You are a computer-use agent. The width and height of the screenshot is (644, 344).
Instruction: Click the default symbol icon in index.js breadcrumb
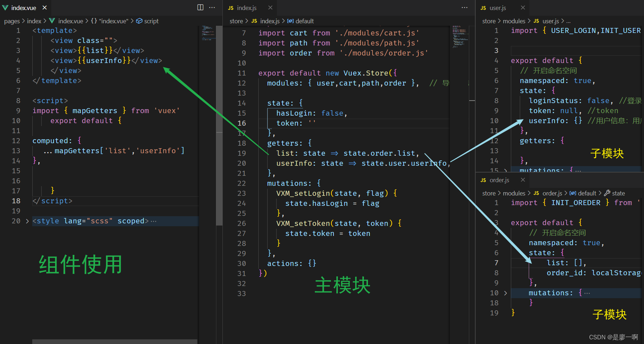(290, 21)
